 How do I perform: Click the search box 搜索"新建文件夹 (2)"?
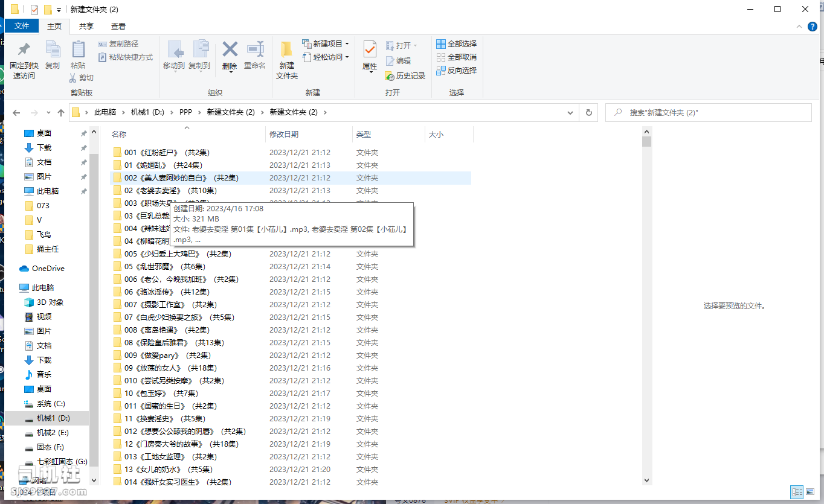coord(709,112)
